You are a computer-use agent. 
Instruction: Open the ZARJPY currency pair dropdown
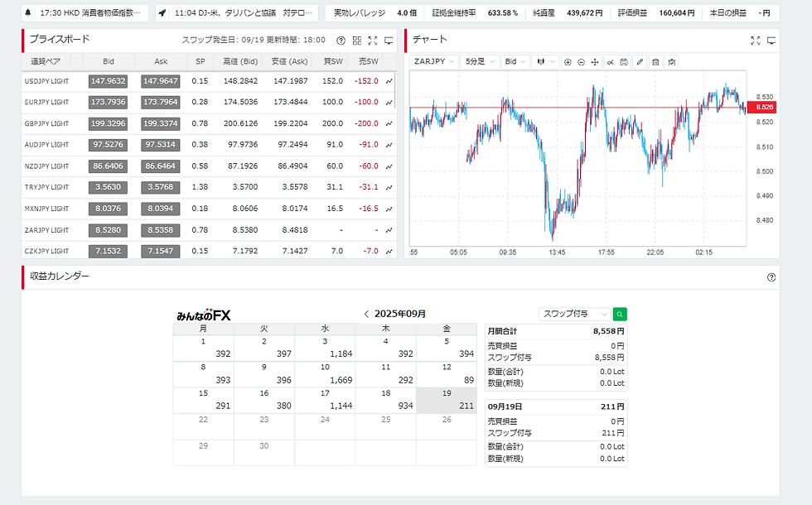pos(434,61)
